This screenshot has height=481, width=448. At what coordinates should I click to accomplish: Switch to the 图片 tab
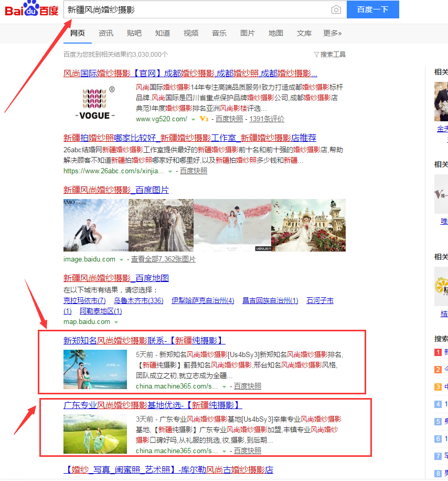click(248, 33)
